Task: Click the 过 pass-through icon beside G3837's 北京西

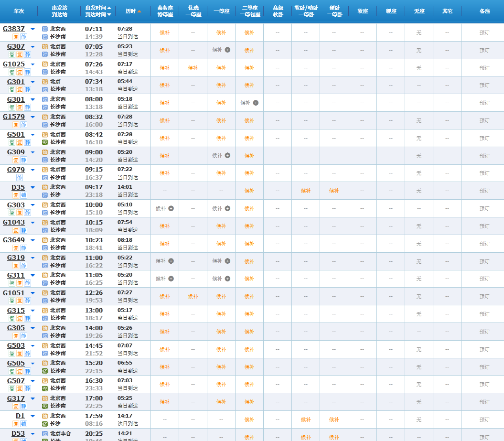Action: point(45,29)
